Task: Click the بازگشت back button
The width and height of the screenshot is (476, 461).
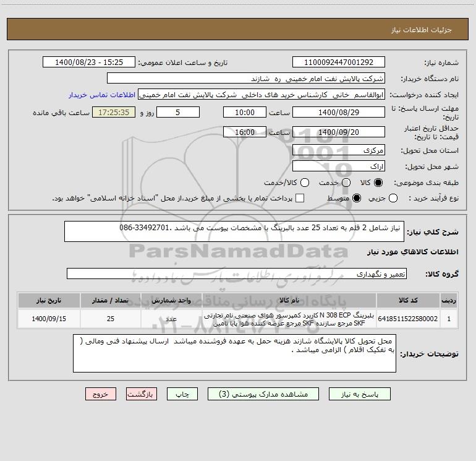Action: (x=142, y=394)
